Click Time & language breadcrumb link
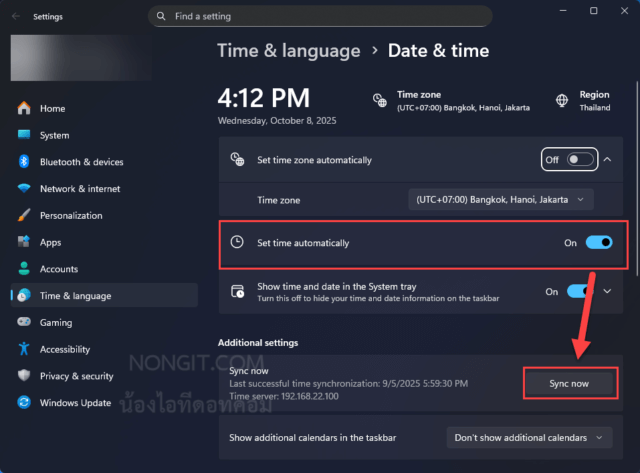640x473 pixels. [x=289, y=51]
